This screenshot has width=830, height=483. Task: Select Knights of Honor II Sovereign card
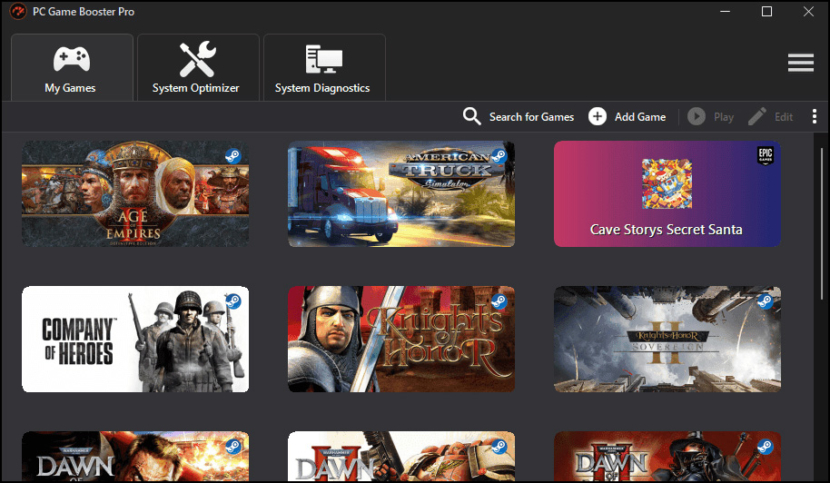[x=667, y=339]
